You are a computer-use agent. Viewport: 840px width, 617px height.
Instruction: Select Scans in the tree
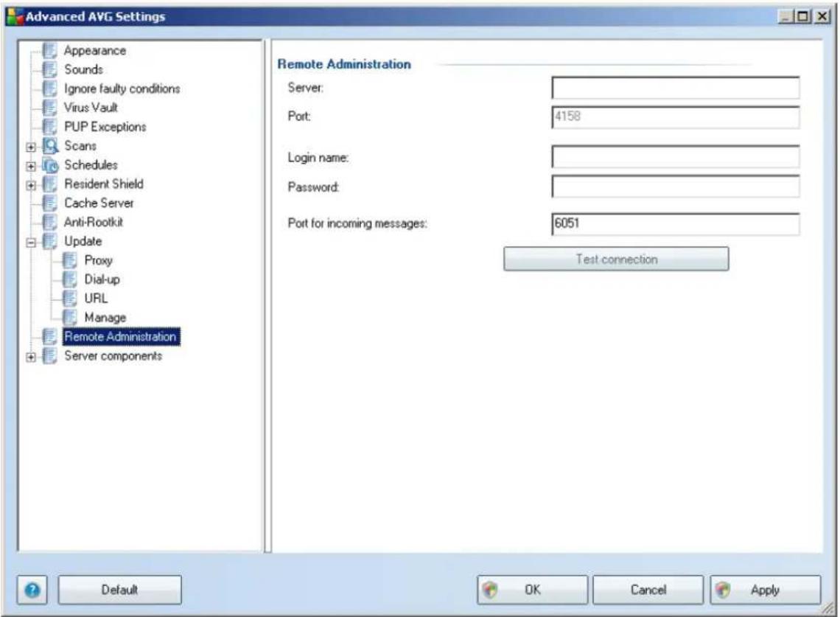(x=80, y=146)
